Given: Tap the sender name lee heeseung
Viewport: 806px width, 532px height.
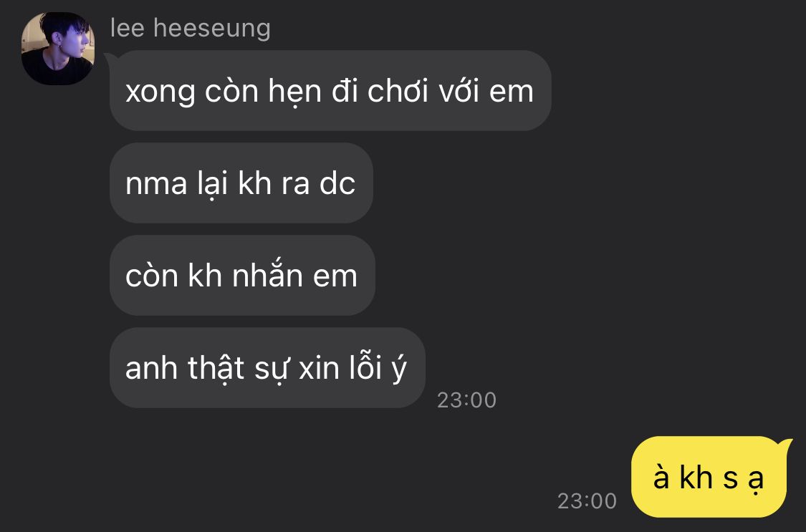Looking at the screenshot, I should (x=190, y=28).
